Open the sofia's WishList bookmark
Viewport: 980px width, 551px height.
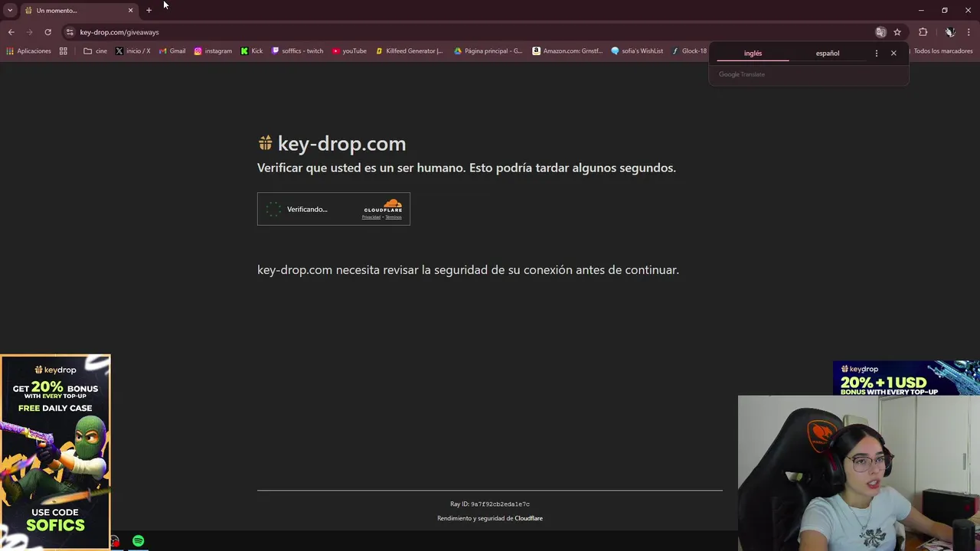637,51
